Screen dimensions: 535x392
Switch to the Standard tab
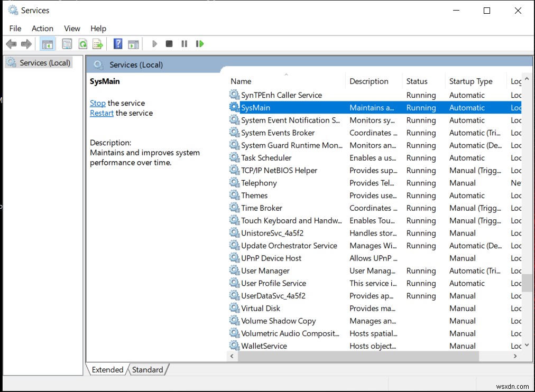(148, 370)
